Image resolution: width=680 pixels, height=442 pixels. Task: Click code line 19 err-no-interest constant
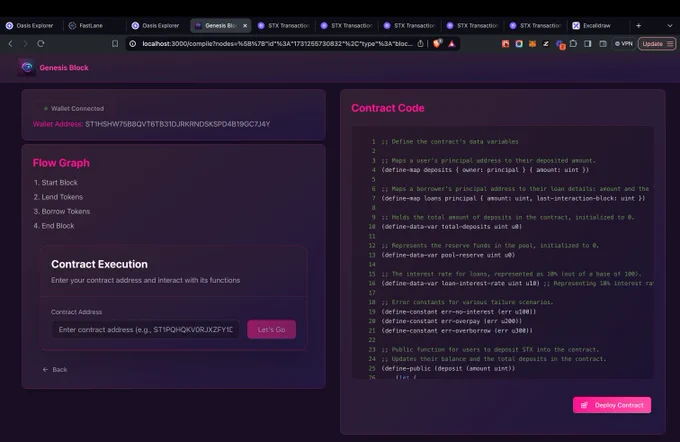459,311
